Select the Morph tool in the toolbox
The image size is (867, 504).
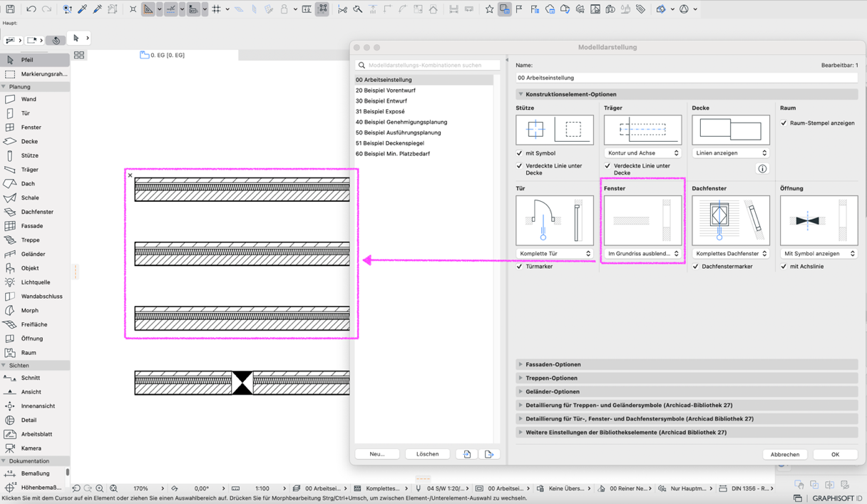pyautogui.click(x=35, y=310)
